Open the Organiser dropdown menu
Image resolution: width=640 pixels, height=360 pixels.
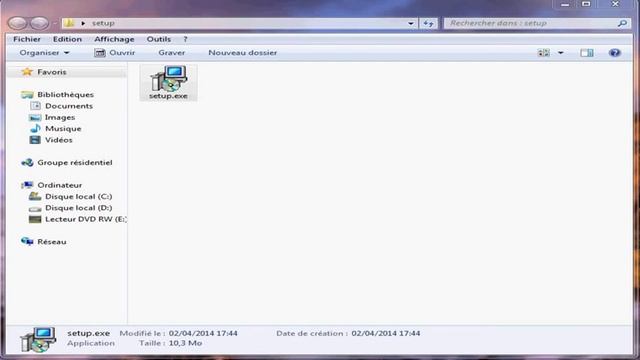44,53
